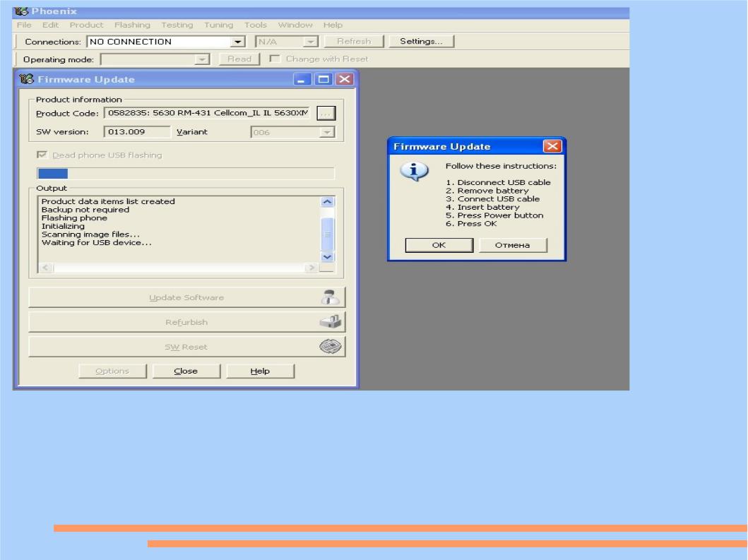Open the Tools menu
This screenshot has height=560, width=748.
click(255, 25)
